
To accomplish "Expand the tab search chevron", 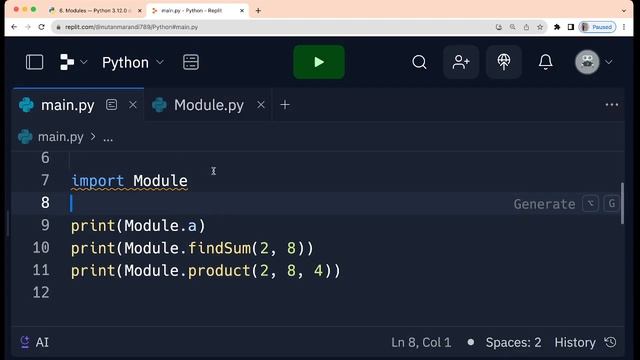I will [624, 11].
